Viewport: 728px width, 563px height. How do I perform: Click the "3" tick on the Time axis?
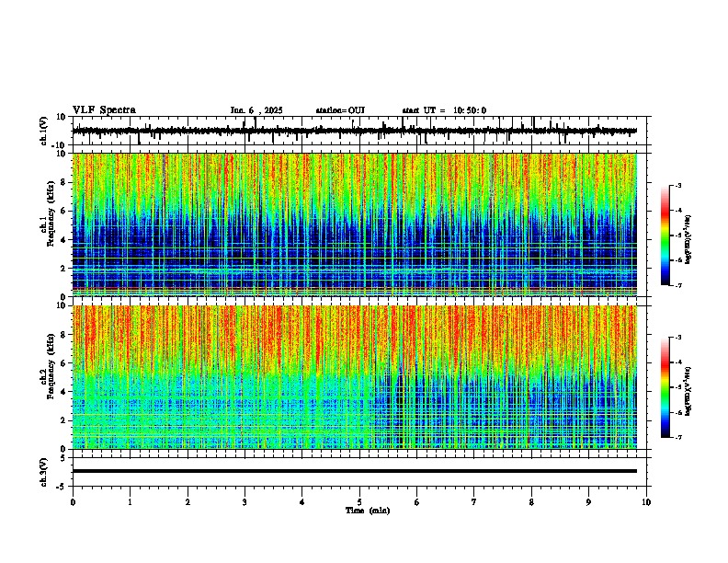pos(245,502)
